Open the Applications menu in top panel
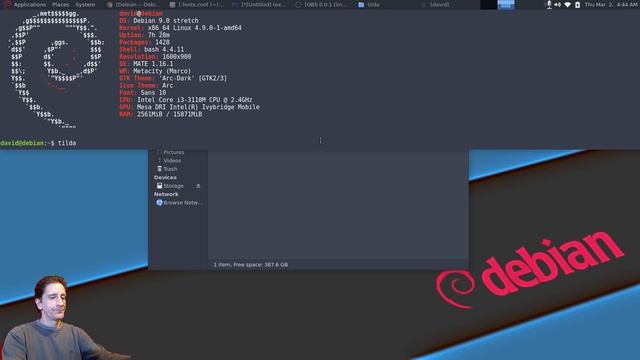The image size is (640, 360). click(29, 4)
